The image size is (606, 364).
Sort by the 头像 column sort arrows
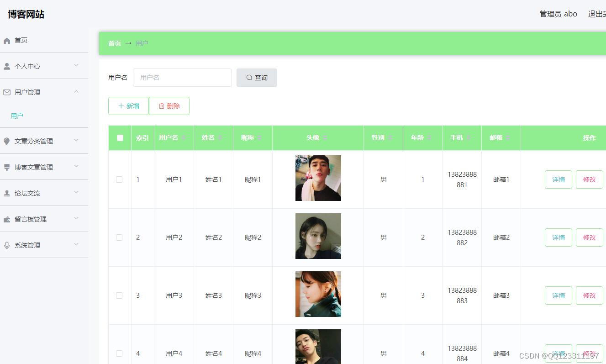(x=325, y=138)
